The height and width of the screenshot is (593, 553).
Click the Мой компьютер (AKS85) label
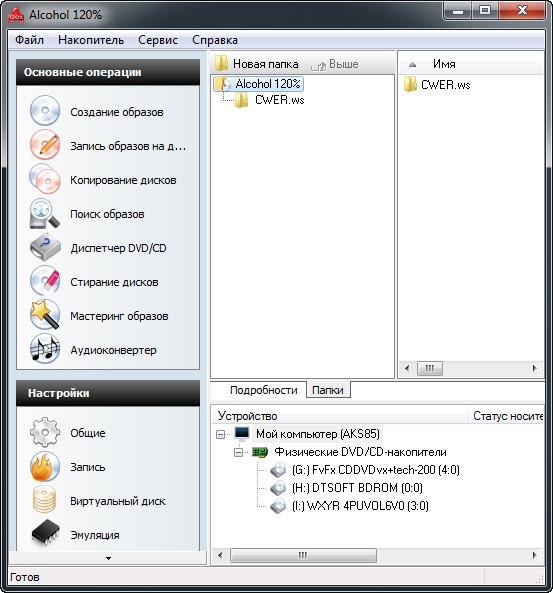[x=318, y=434]
